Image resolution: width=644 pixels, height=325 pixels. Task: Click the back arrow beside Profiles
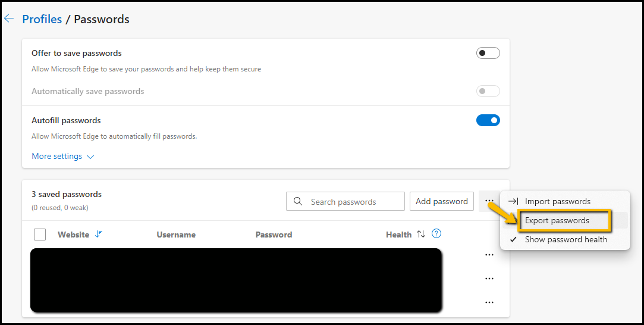click(9, 18)
